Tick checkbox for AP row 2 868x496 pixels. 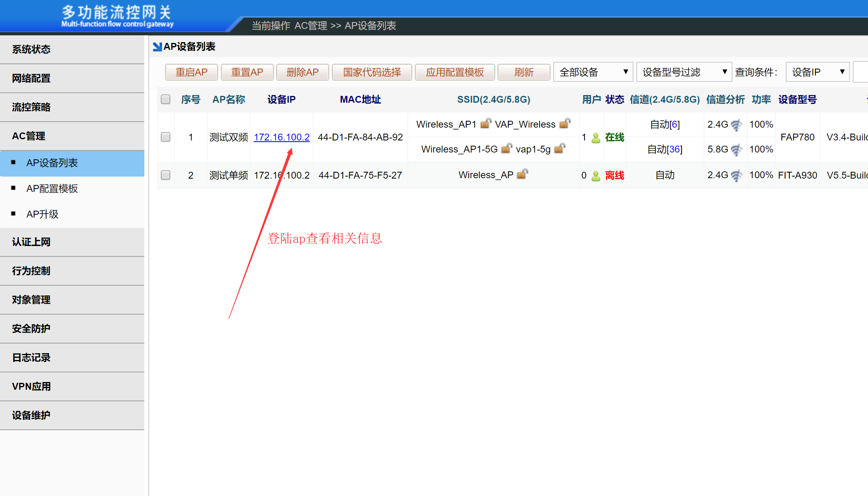pyautogui.click(x=166, y=175)
